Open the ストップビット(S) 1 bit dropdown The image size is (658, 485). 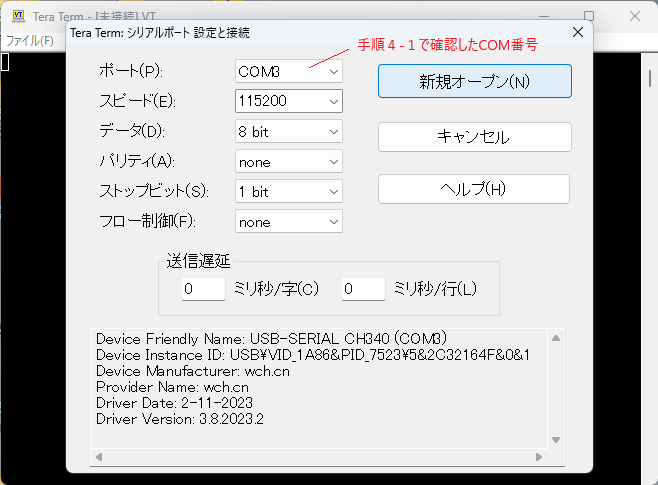[289, 192]
